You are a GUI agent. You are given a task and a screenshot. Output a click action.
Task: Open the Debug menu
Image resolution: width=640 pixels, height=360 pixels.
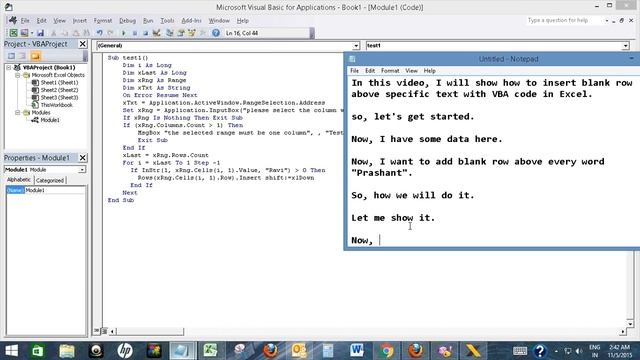click(127, 20)
